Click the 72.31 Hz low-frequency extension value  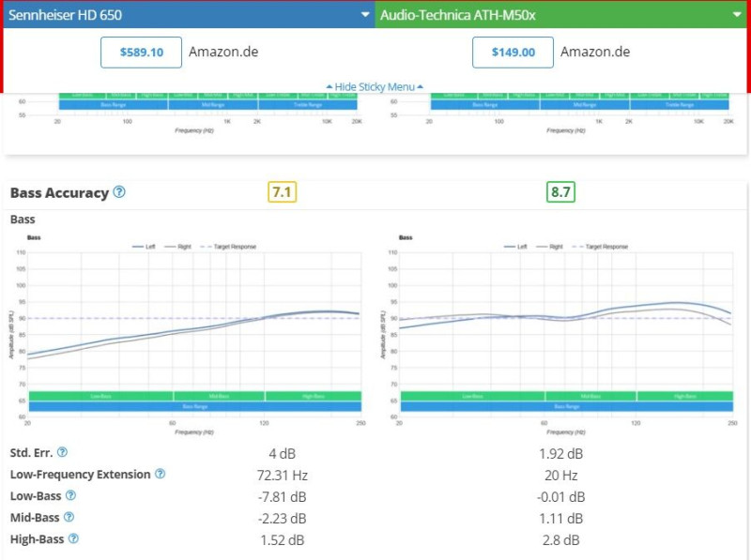click(x=283, y=476)
